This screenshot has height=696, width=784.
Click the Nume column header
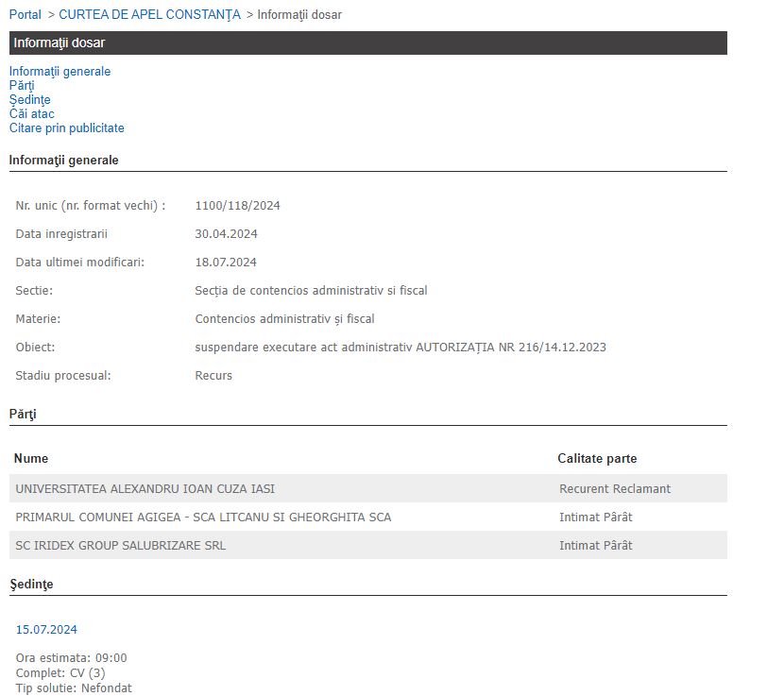31,459
